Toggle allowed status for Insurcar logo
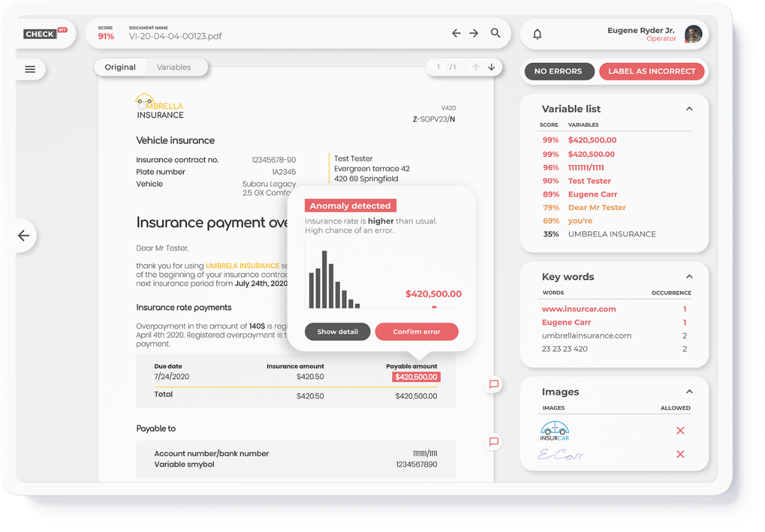Viewport: 765px width, 532px height. click(x=680, y=431)
